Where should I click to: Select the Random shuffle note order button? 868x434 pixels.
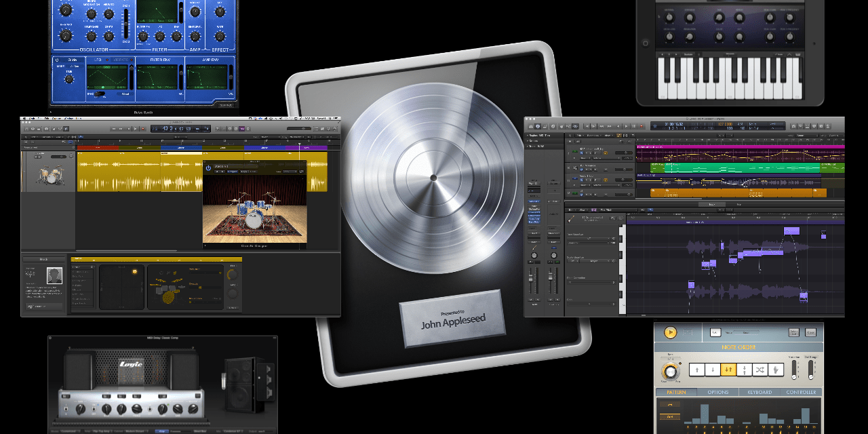[x=760, y=370]
